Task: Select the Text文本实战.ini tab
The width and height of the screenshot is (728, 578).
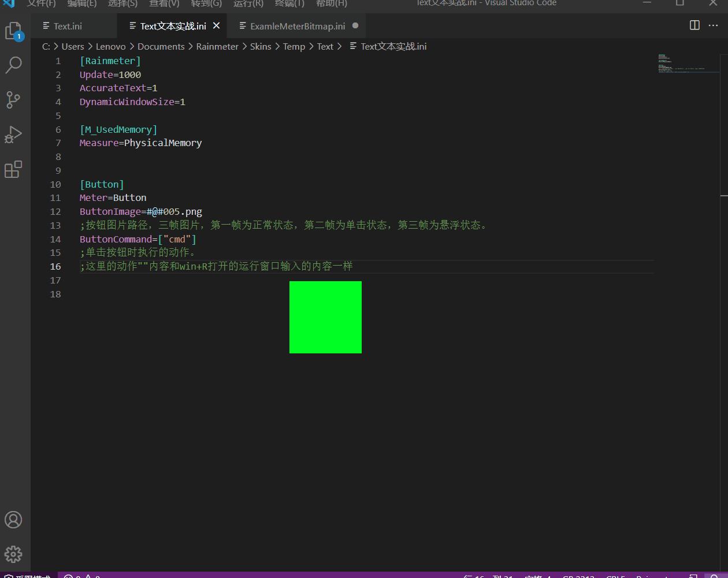Action: pyautogui.click(x=173, y=26)
